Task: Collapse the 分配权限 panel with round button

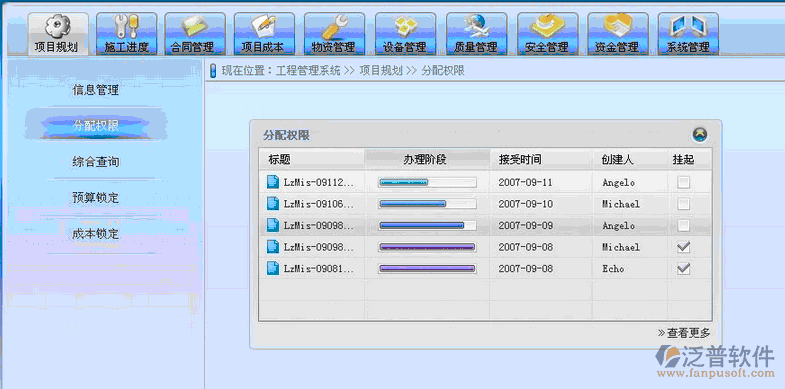Action: 700,135
